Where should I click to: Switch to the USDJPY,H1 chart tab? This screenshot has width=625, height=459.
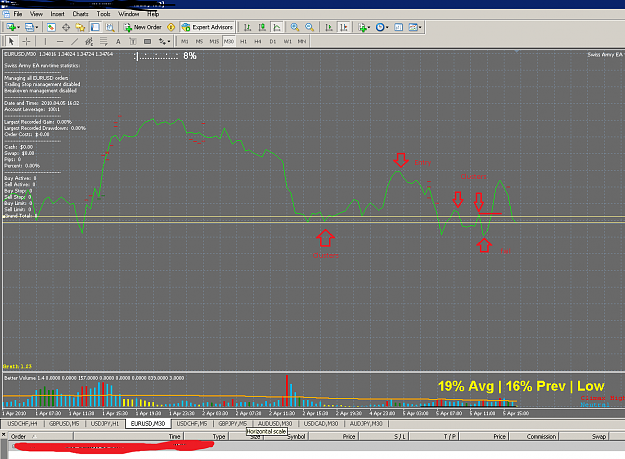point(105,424)
